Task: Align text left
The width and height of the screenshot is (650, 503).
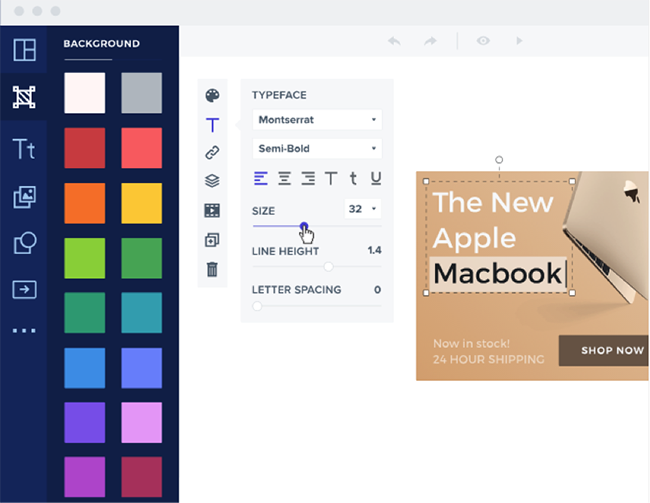Action: [261, 178]
